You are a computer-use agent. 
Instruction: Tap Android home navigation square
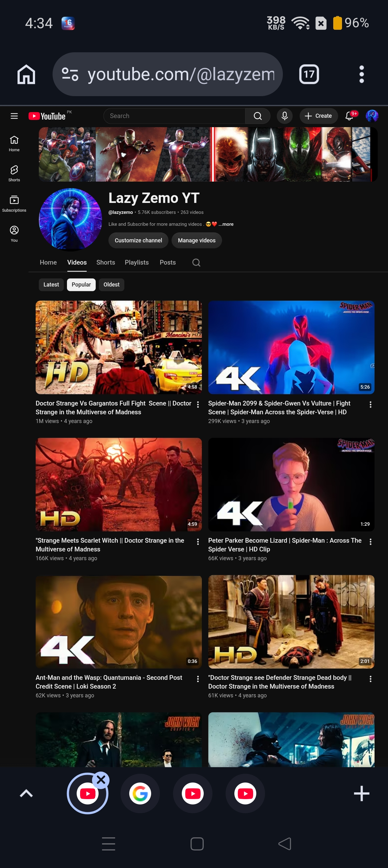197,844
